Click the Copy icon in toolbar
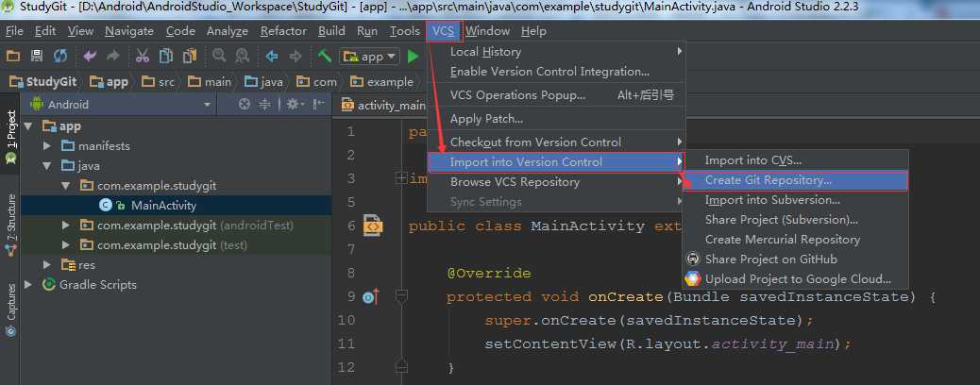This screenshot has height=385, width=980. tap(165, 57)
